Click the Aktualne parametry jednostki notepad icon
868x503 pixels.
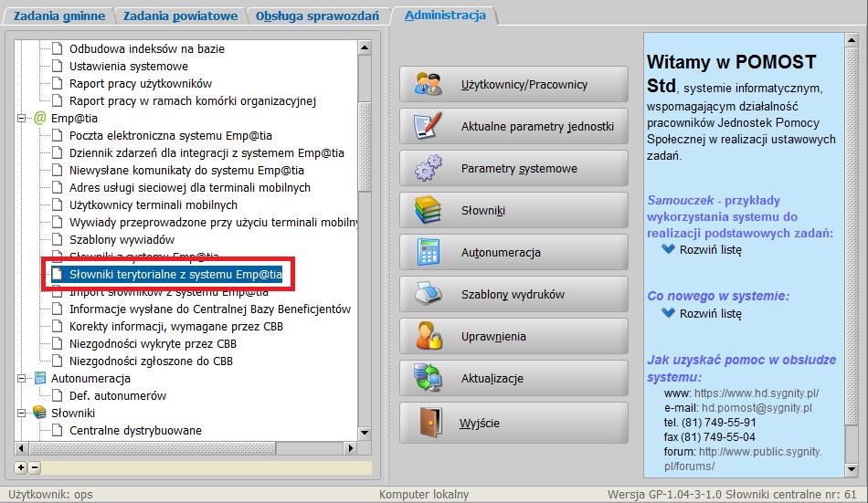pos(428,126)
